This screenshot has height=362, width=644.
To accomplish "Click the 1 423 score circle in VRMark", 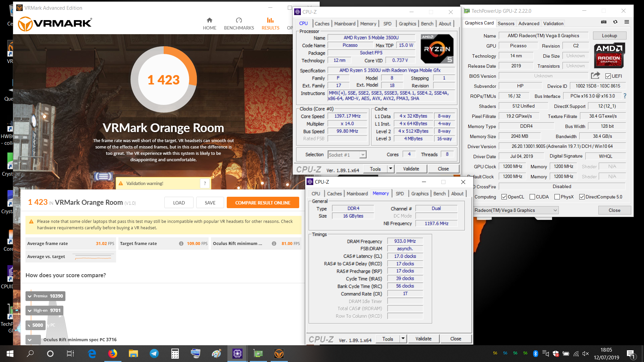I will pyautogui.click(x=164, y=79).
